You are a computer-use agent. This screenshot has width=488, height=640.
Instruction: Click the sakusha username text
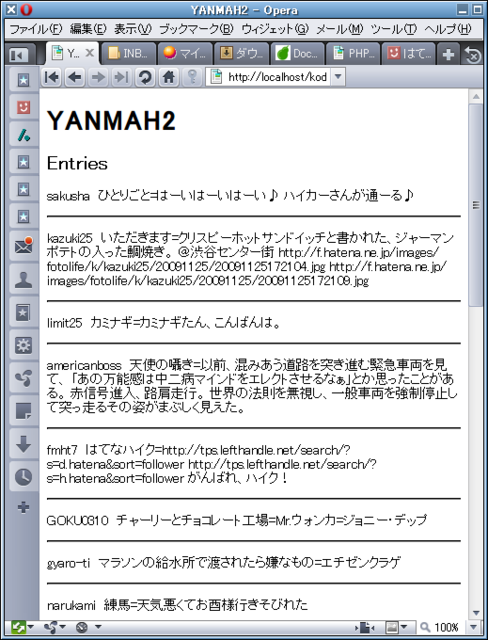[68, 196]
